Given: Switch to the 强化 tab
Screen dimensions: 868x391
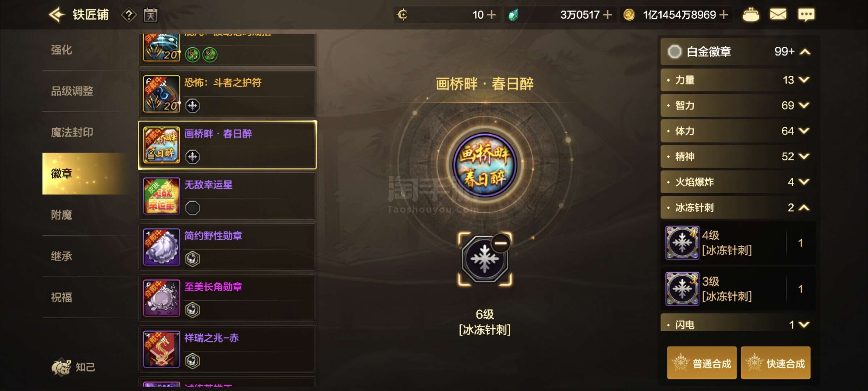Looking at the screenshot, I should coord(61,50).
